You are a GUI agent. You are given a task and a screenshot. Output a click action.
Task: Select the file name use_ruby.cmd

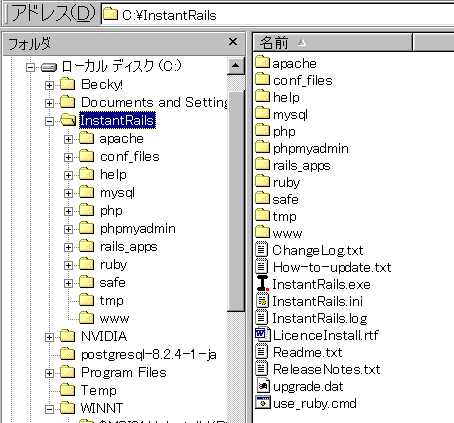[x=315, y=404]
